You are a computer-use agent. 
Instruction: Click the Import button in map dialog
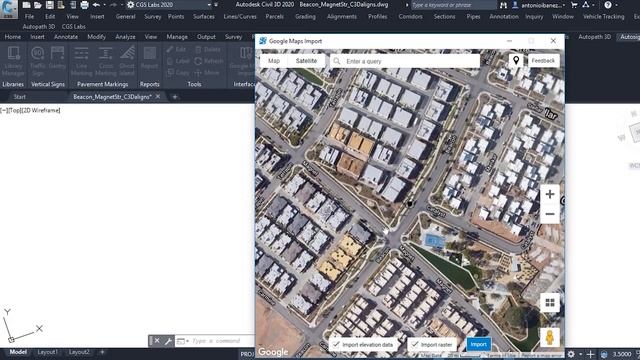(x=478, y=344)
